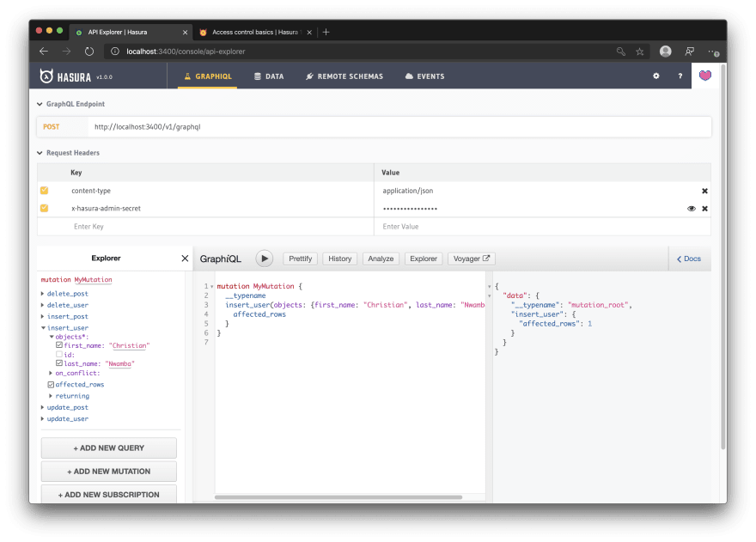
Task: Switch to the GRAPHIQL tab
Action: (x=208, y=76)
